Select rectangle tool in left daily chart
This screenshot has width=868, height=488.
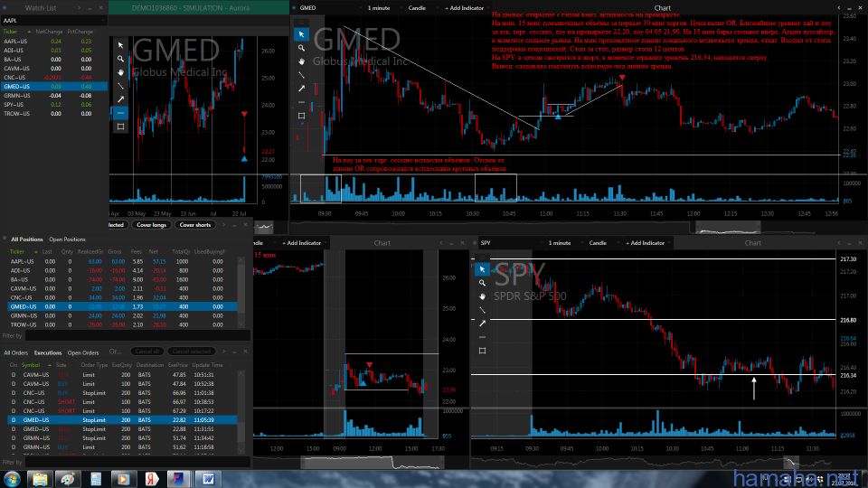tap(120, 127)
